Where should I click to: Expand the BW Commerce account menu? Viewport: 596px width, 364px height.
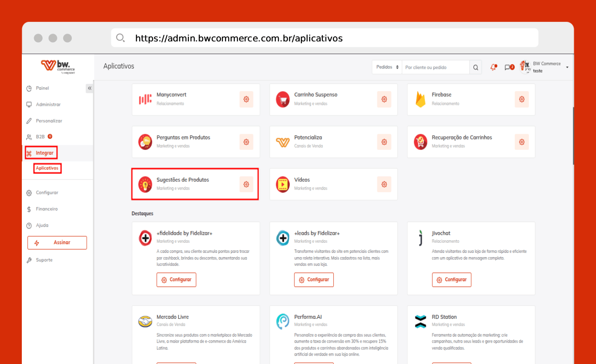point(567,67)
